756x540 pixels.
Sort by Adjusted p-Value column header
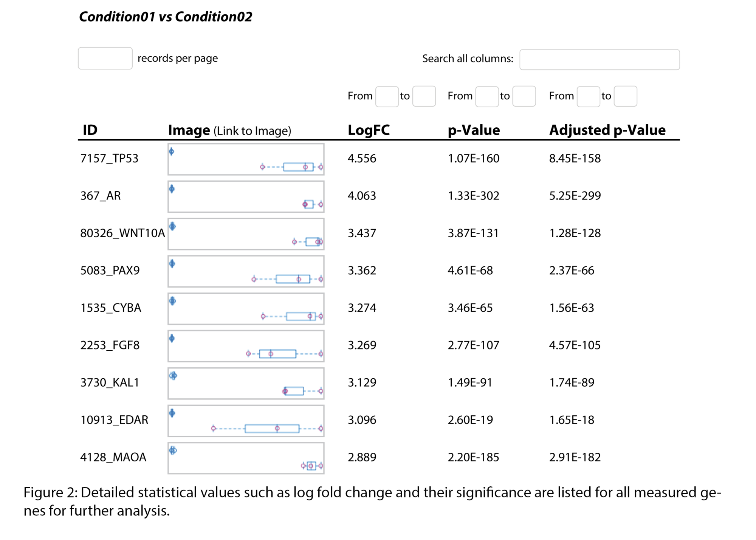click(607, 130)
